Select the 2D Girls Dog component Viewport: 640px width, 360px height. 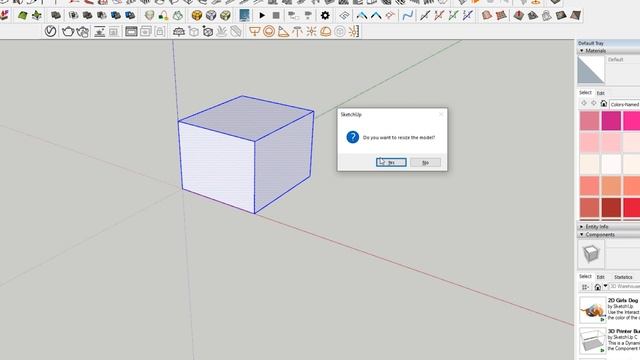coord(610,309)
